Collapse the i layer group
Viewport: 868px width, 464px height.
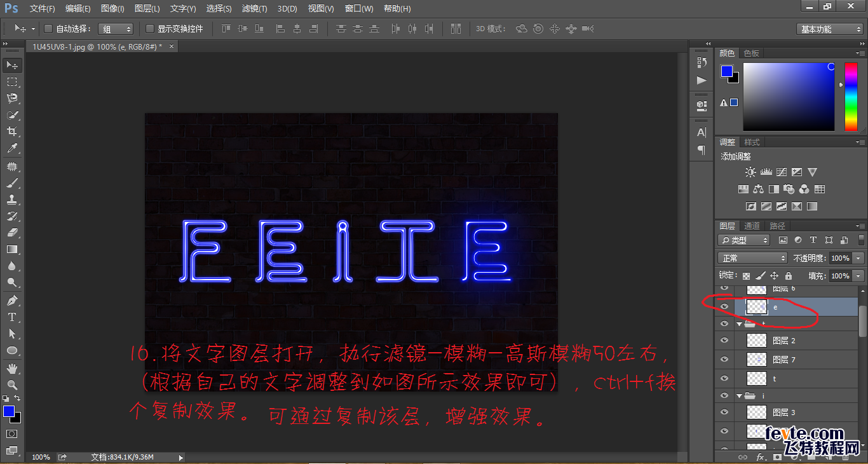(x=740, y=395)
